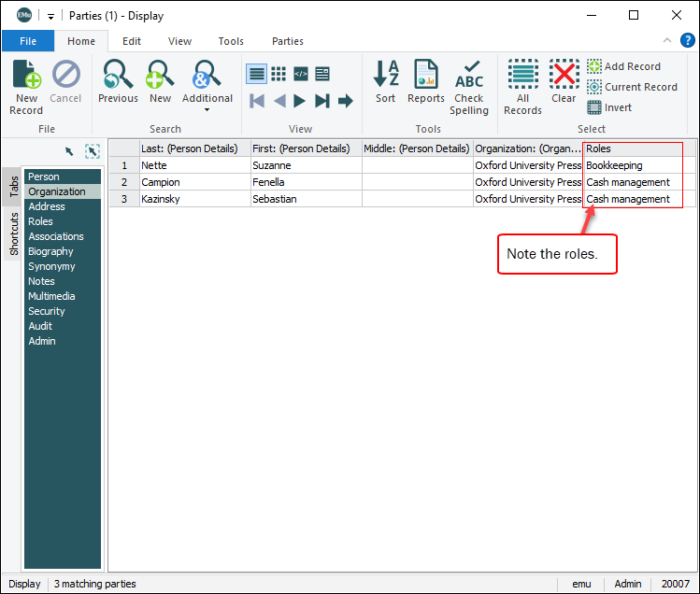Select the Roles tab in sidebar
This screenshot has width=700, height=594.
[x=41, y=221]
